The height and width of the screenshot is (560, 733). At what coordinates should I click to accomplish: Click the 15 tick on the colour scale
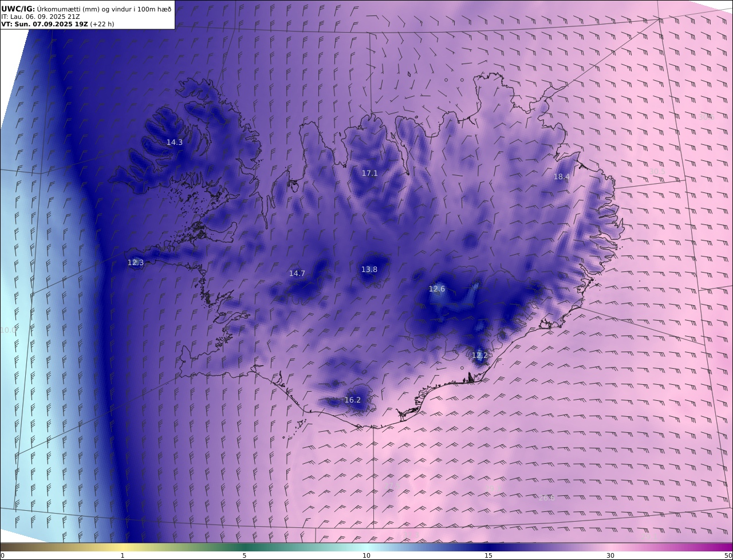coord(488,555)
